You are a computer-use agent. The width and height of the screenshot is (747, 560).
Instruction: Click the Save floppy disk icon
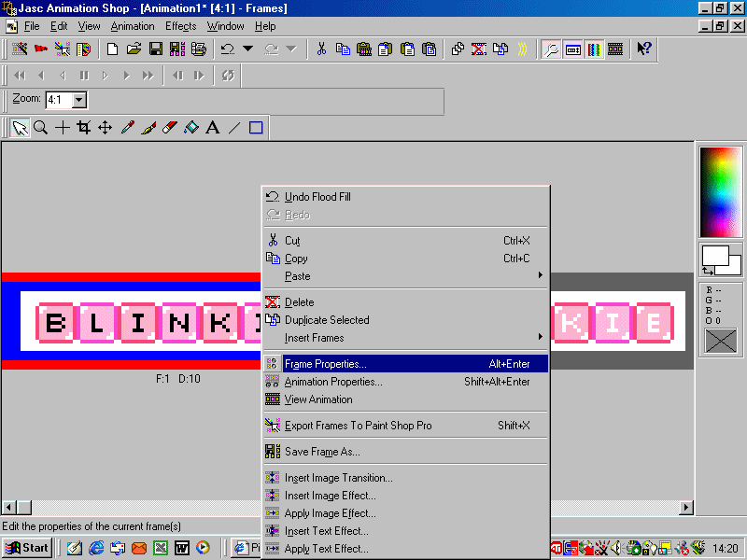pos(156,49)
